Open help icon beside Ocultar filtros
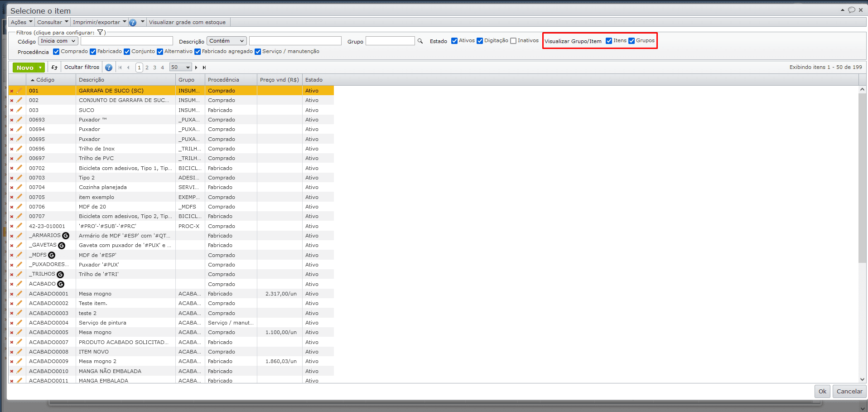Viewport: 868px width, 412px height. coord(109,68)
